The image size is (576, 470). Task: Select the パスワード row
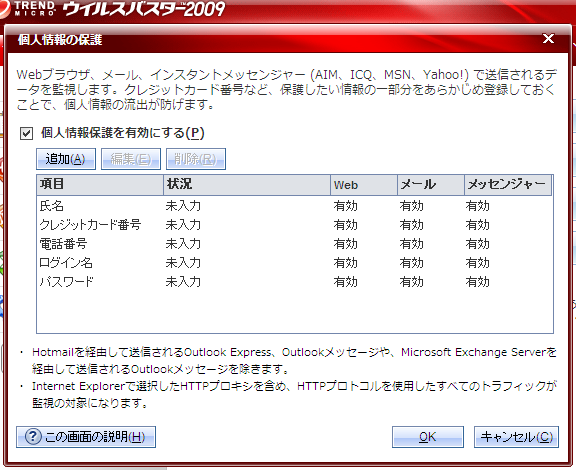click(295, 282)
